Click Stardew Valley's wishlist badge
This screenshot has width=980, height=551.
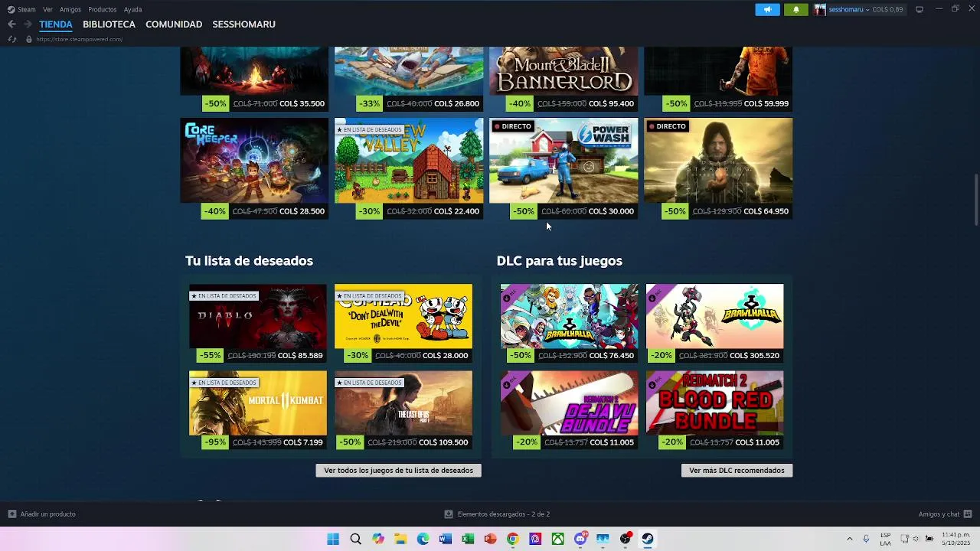click(369, 129)
